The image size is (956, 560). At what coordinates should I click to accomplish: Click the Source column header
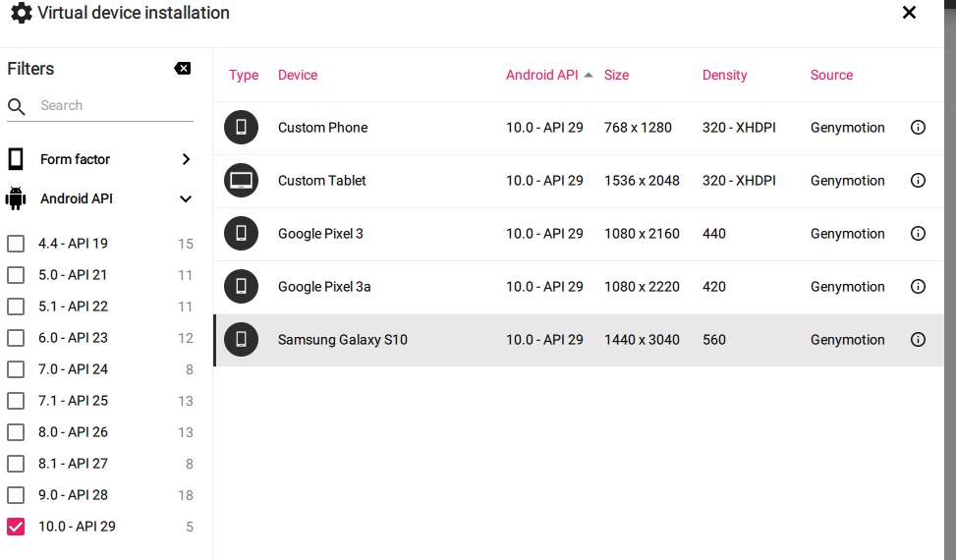point(831,75)
